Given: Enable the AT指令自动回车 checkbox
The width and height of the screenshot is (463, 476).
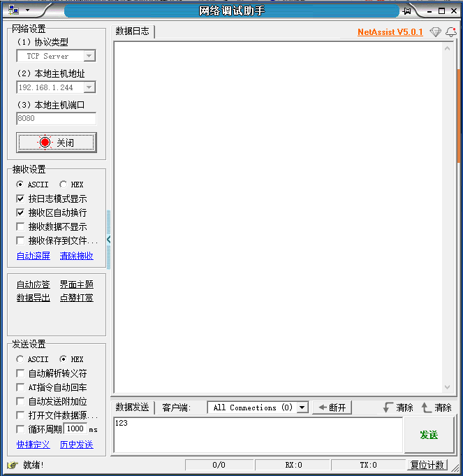Looking at the screenshot, I should click(x=21, y=387).
